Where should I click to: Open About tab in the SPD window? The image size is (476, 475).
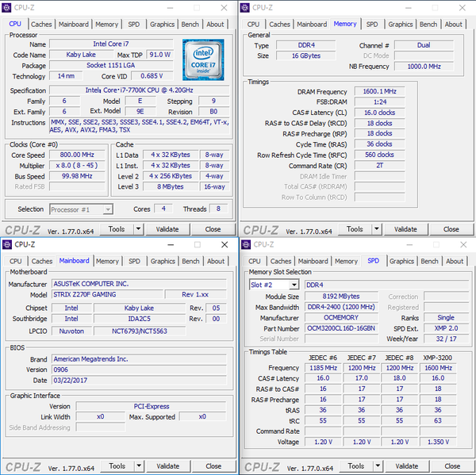455,261
